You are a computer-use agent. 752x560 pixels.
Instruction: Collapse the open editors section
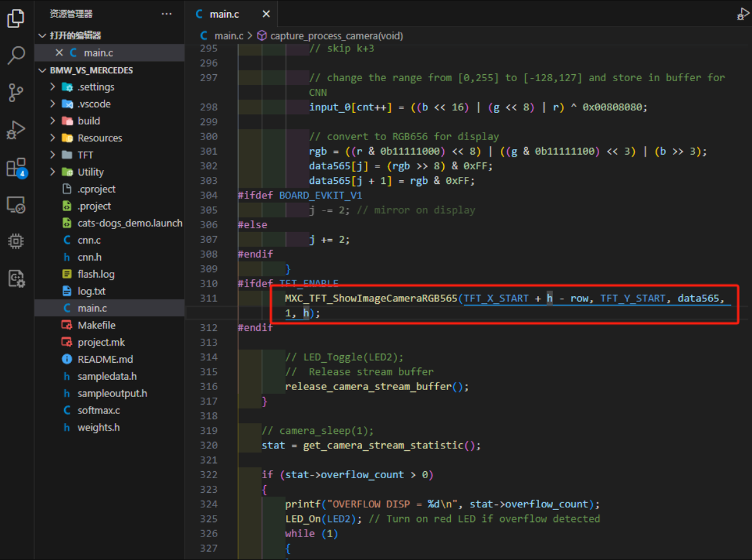click(x=42, y=36)
